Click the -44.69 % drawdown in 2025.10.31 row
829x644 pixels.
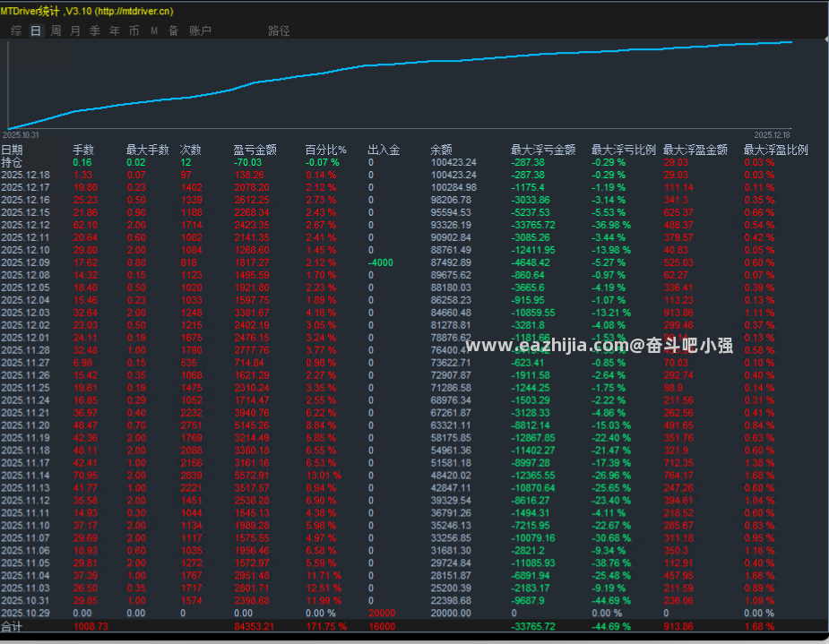tap(611, 601)
